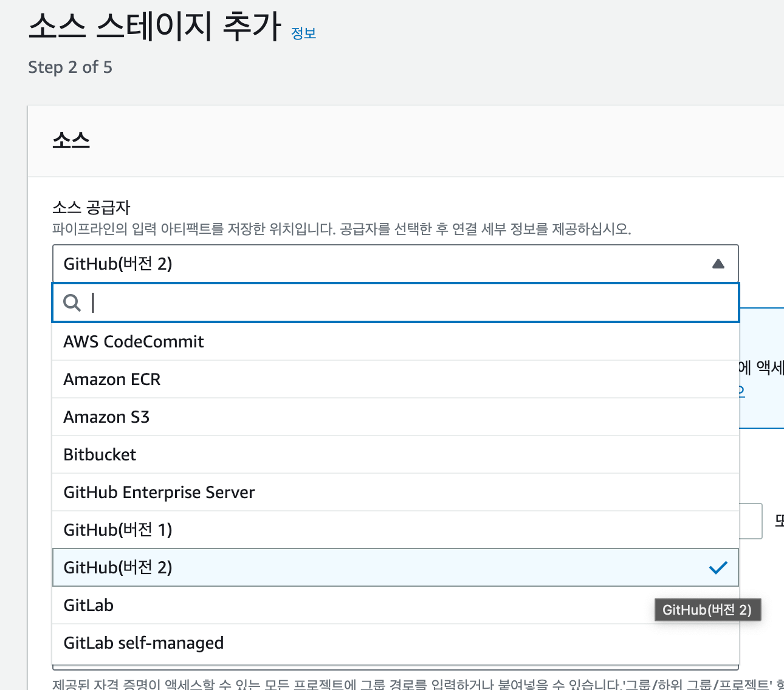Collapse the 소스 공급자 dropdown arrow
Viewport: 784px width, 690px height.
click(x=718, y=264)
